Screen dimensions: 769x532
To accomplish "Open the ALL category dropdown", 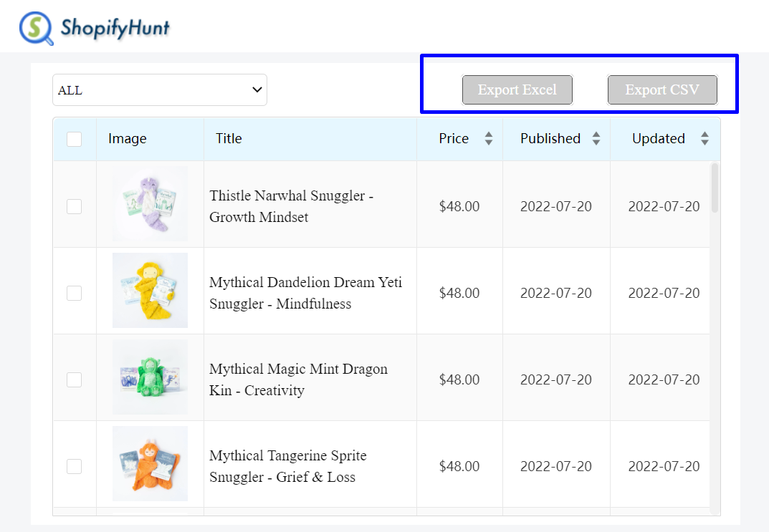I will (x=160, y=90).
